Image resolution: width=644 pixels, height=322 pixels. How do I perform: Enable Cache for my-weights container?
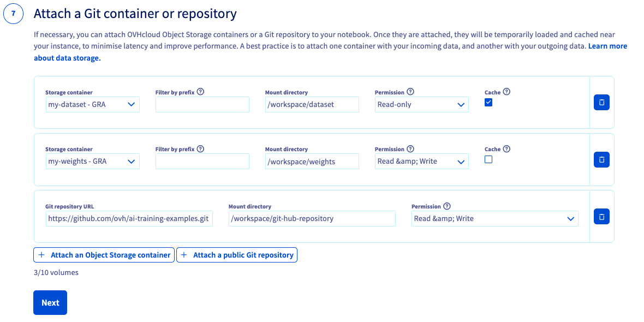[x=488, y=159]
